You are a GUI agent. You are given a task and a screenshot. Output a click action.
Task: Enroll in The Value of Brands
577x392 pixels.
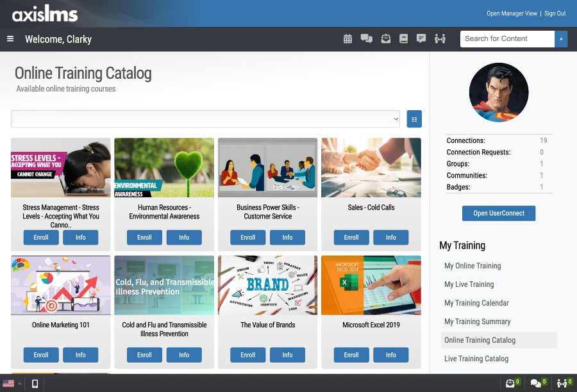pos(247,355)
